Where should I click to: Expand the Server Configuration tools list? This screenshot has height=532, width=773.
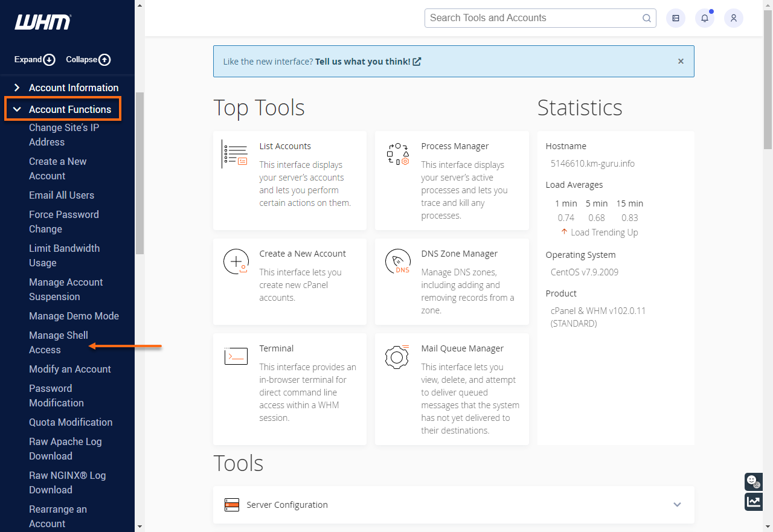click(677, 504)
